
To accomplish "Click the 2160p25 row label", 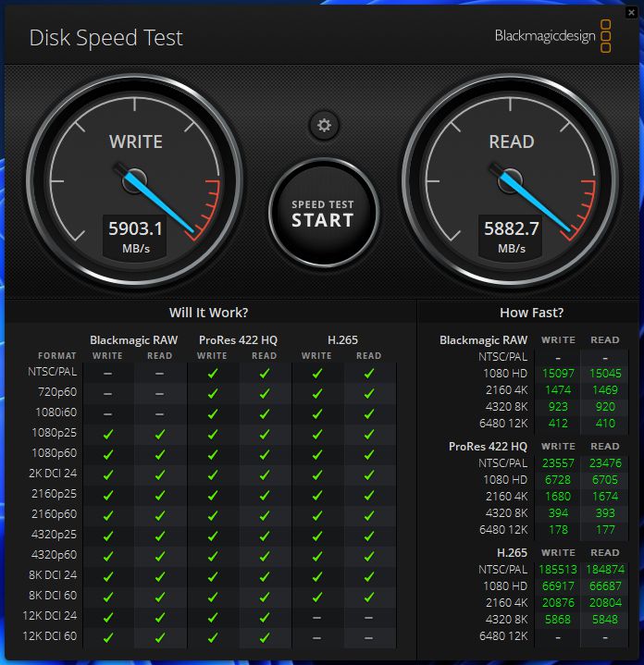I will click(x=55, y=494).
